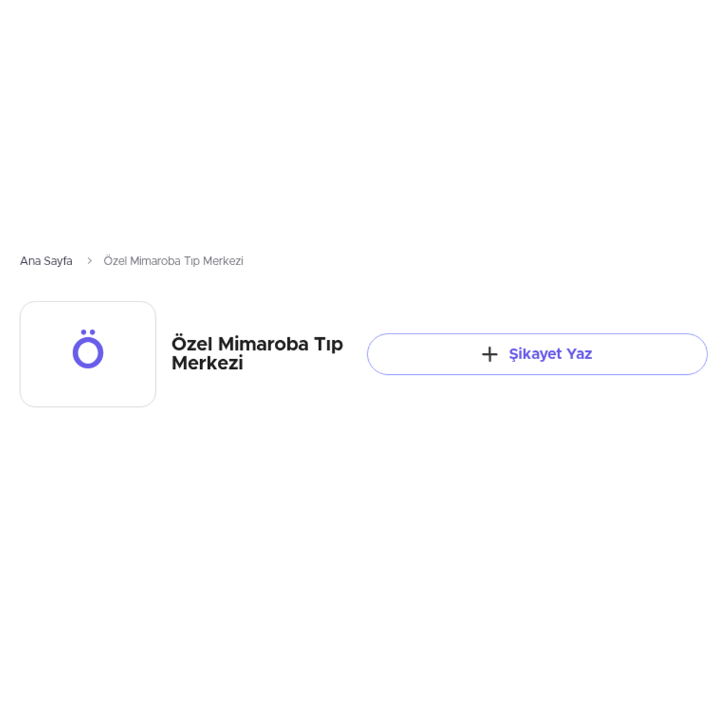Return to home page with Ana Sayfa link
Screen dimensions: 728x728
(46, 261)
